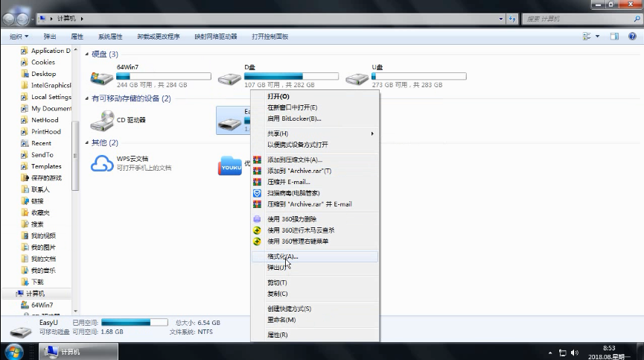
Task: Refresh the address bar location
Action: click(x=512, y=19)
